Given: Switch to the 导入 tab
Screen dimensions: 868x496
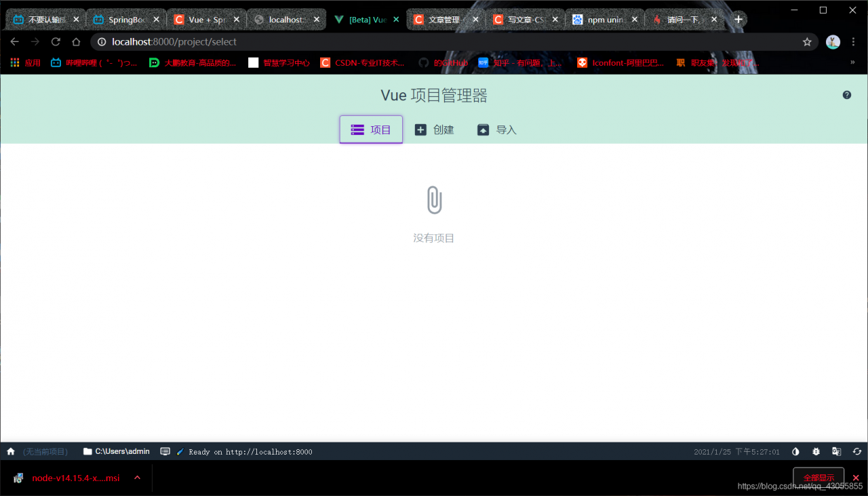Looking at the screenshot, I should click(496, 129).
